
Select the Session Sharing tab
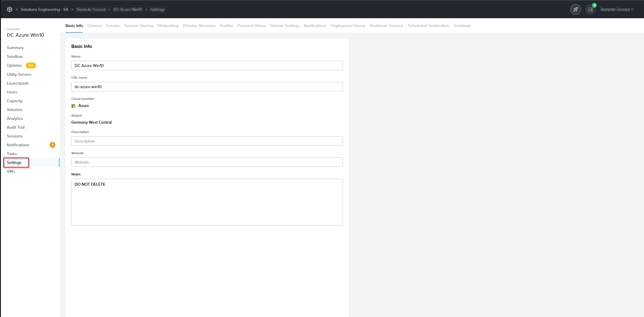[138, 26]
